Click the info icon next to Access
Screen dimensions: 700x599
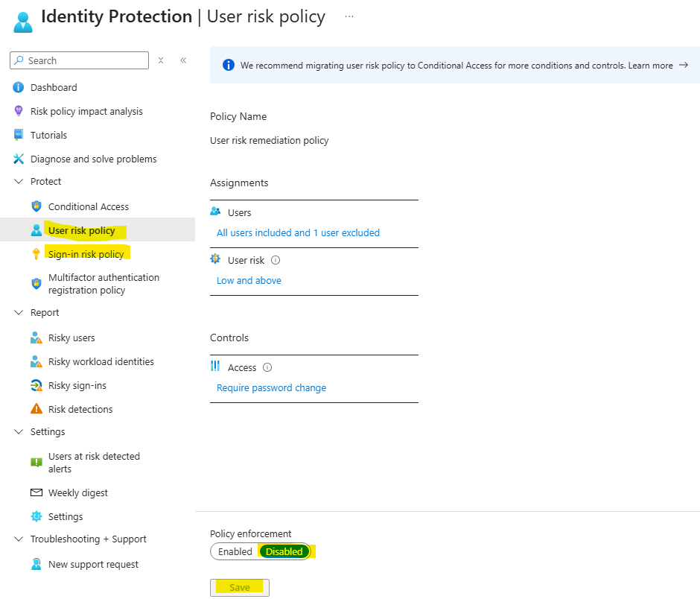(x=267, y=367)
